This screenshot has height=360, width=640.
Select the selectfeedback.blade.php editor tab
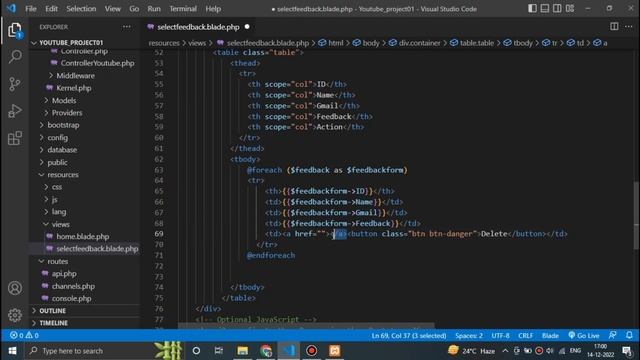point(198,27)
